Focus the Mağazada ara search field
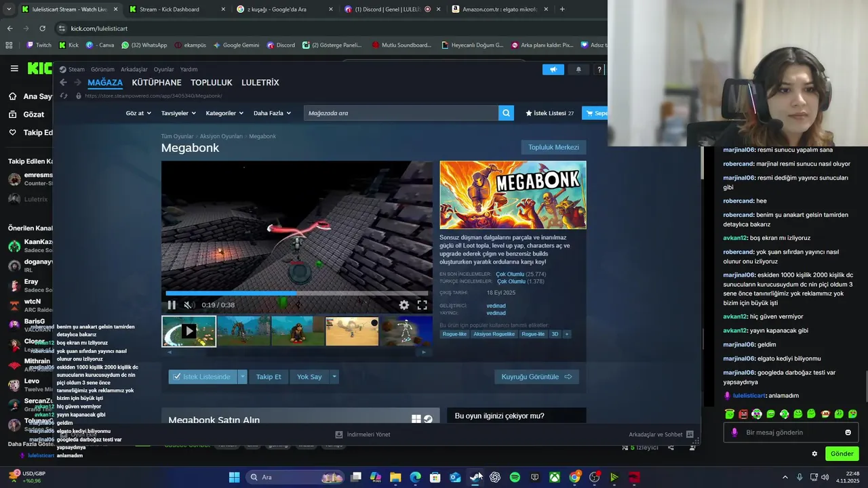Viewport: 868px width, 488px height. click(401, 113)
